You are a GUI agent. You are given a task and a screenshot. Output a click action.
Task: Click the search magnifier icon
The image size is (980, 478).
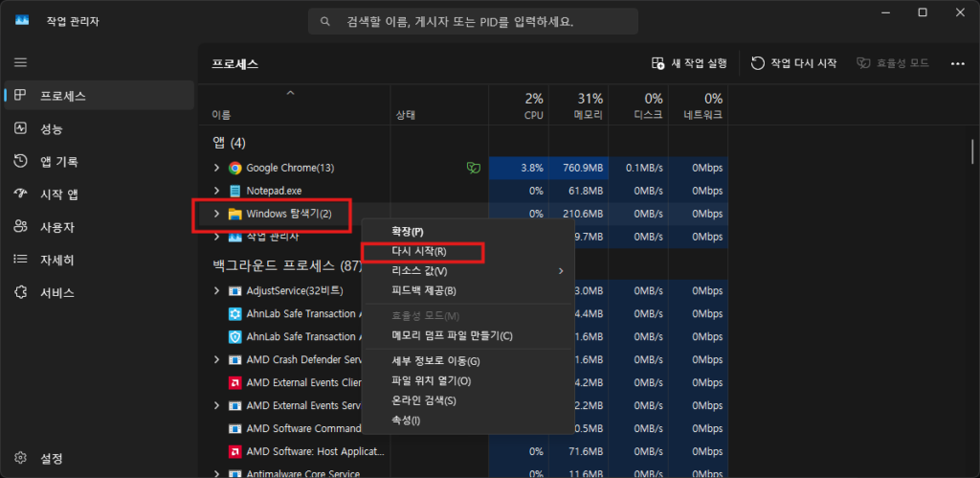coord(325,21)
